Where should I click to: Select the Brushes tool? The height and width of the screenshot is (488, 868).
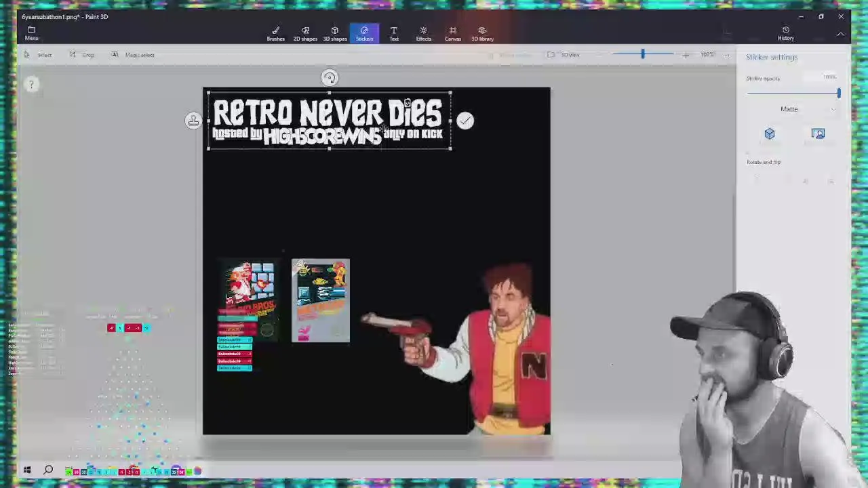pos(275,33)
